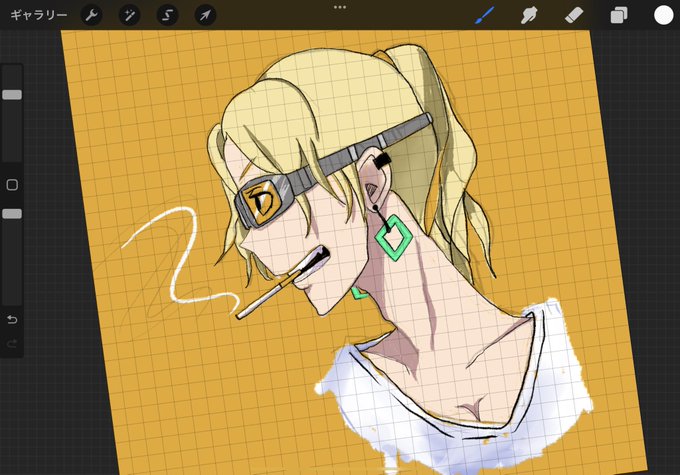Select the Brush paint tool
This screenshot has width=680, height=475.
[484, 15]
